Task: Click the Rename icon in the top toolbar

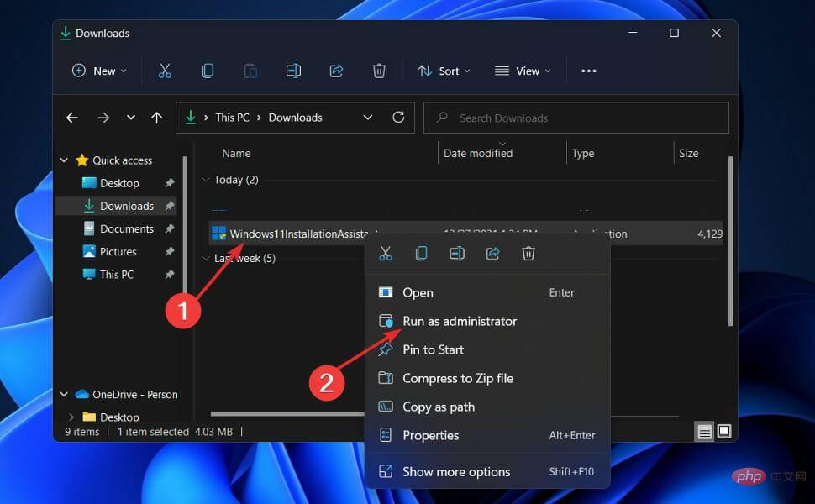Action: (x=293, y=71)
